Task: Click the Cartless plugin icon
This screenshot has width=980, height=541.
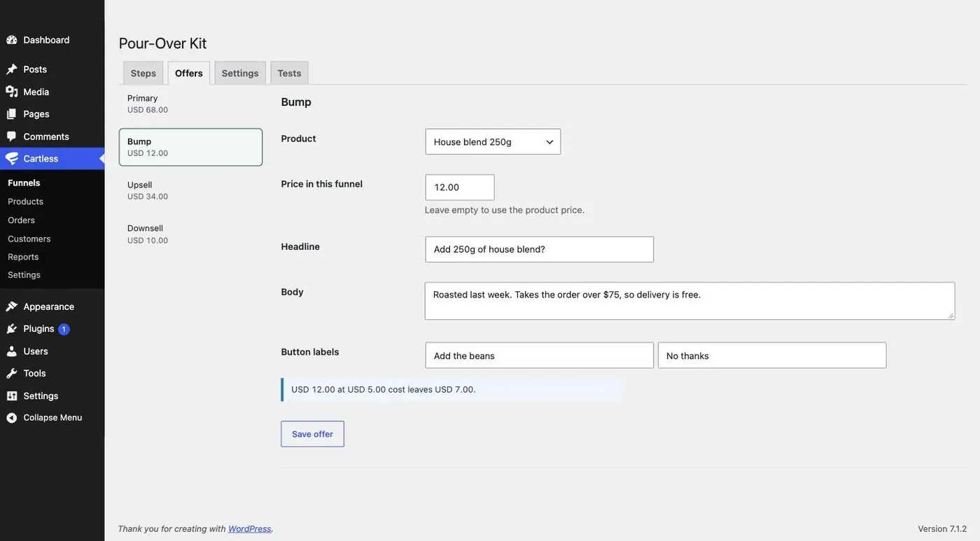Action: coord(12,159)
